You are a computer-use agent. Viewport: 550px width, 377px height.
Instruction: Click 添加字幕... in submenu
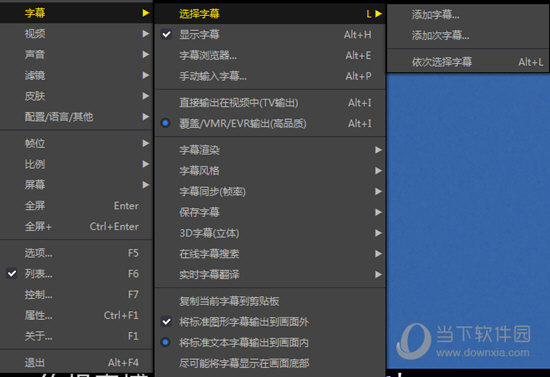tap(468, 14)
